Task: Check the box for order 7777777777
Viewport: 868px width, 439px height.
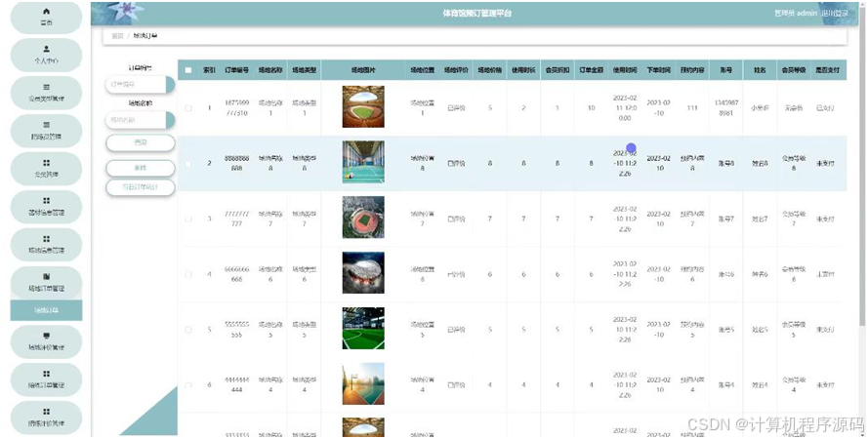Action: point(188,219)
